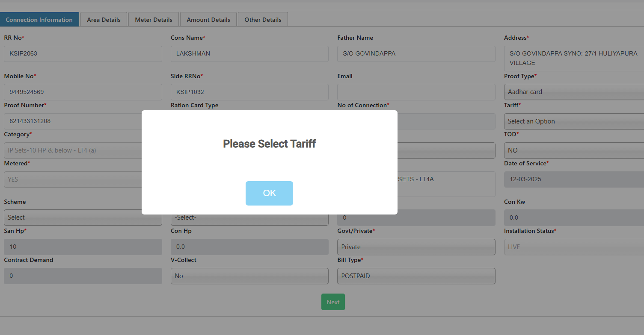Image resolution: width=644 pixels, height=335 pixels.
Task: Click the Con Hp field
Action: (x=249, y=247)
